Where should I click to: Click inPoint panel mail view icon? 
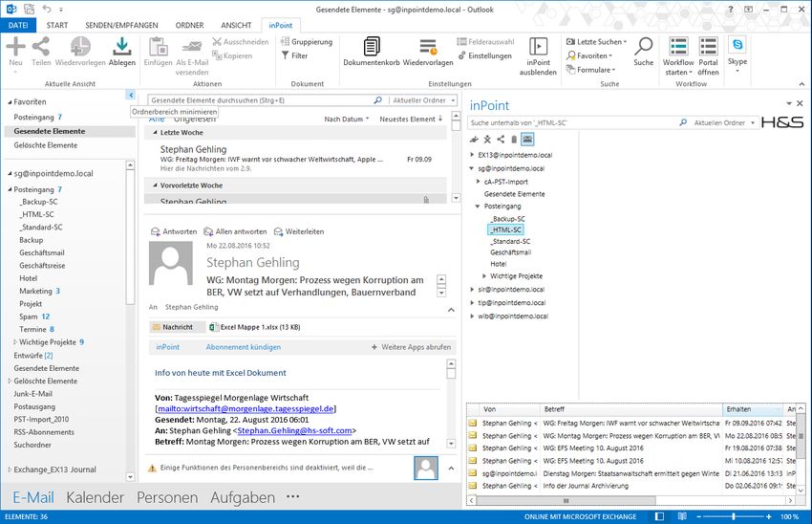(x=527, y=139)
